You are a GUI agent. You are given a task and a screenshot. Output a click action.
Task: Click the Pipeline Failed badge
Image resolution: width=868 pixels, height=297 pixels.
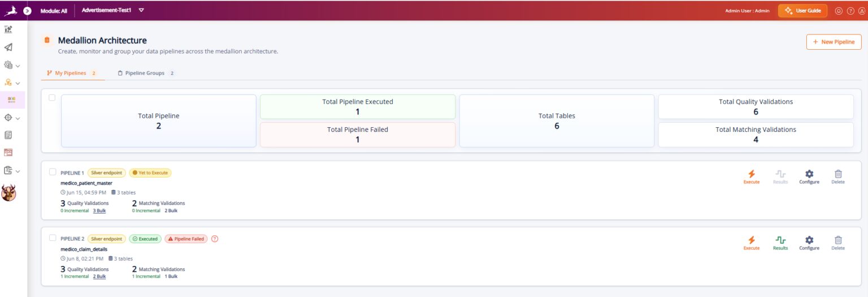click(x=186, y=239)
